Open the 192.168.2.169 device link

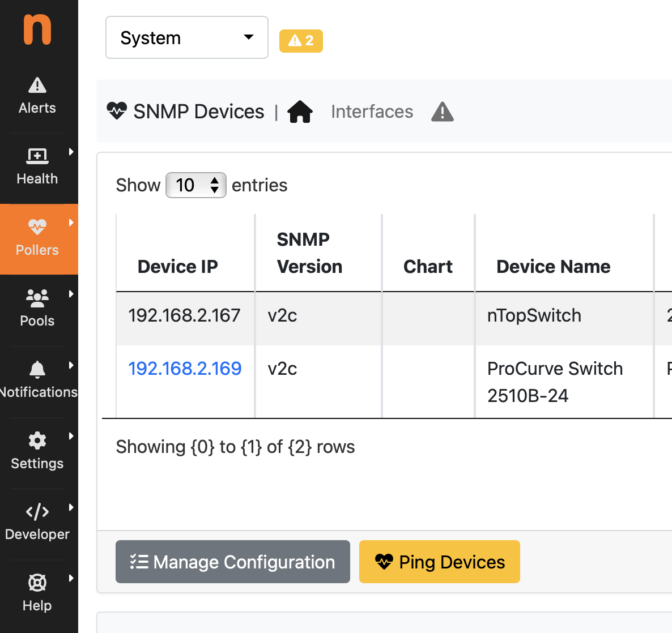pyautogui.click(x=185, y=369)
